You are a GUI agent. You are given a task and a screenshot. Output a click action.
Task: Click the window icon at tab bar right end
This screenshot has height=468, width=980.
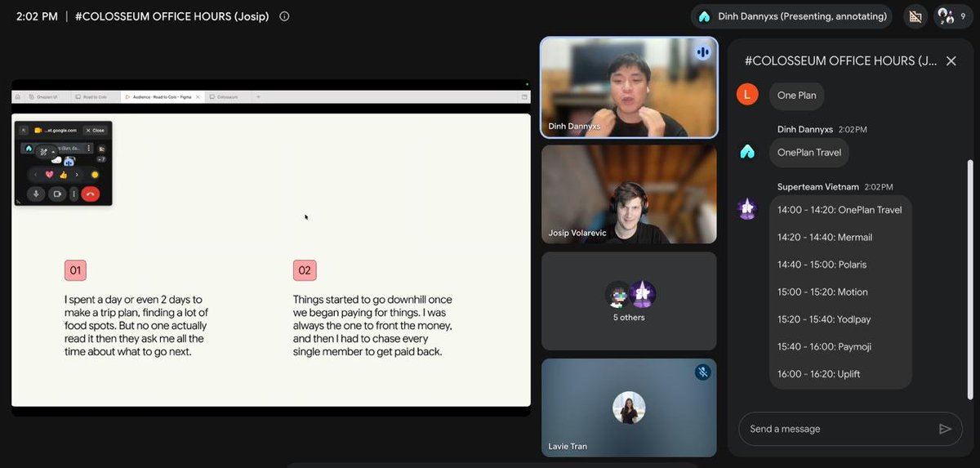click(x=523, y=96)
